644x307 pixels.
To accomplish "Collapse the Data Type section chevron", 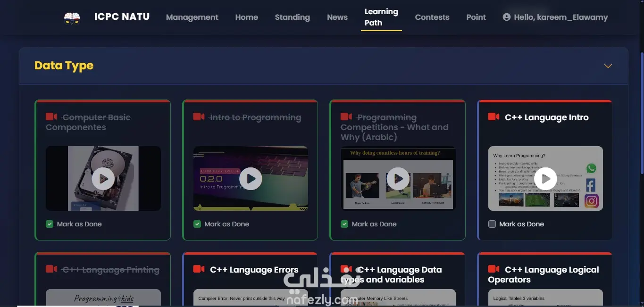I will [608, 66].
